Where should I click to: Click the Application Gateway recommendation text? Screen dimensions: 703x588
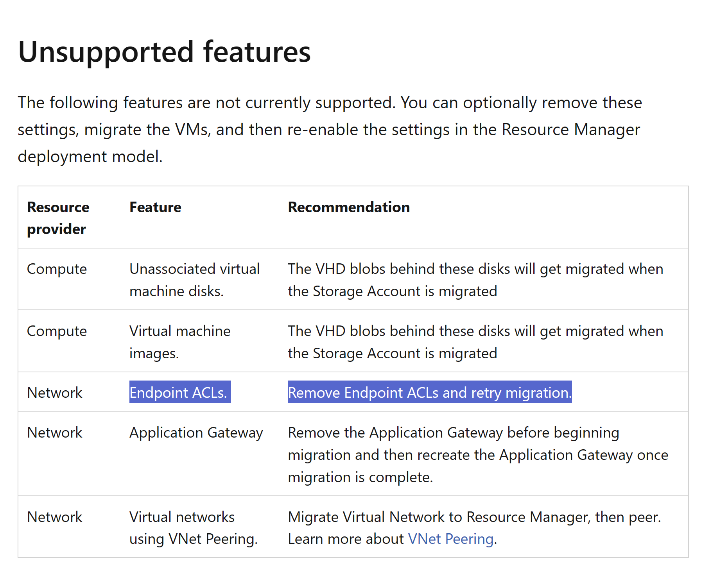click(478, 454)
